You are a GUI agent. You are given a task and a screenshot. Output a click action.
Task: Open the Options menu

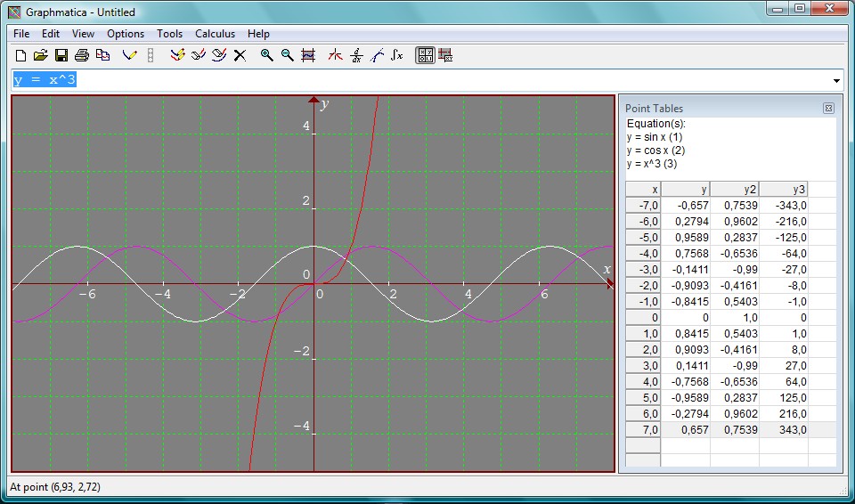click(x=126, y=34)
